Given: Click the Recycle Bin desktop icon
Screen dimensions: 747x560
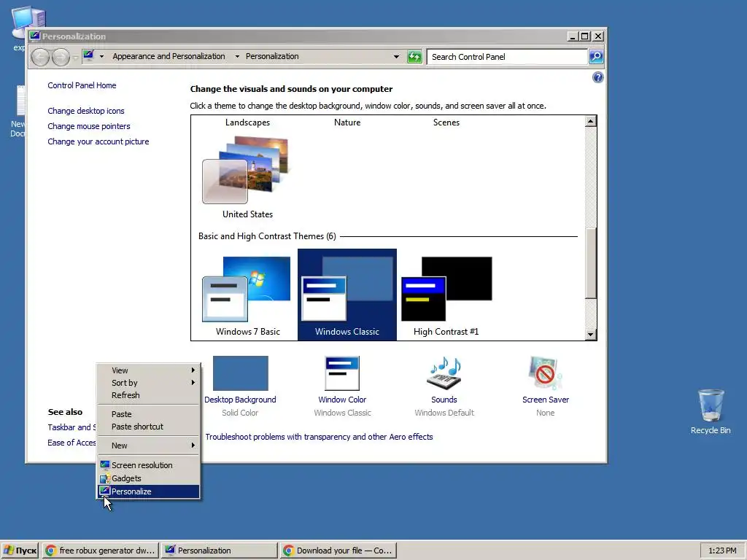Looking at the screenshot, I should point(711,411).
